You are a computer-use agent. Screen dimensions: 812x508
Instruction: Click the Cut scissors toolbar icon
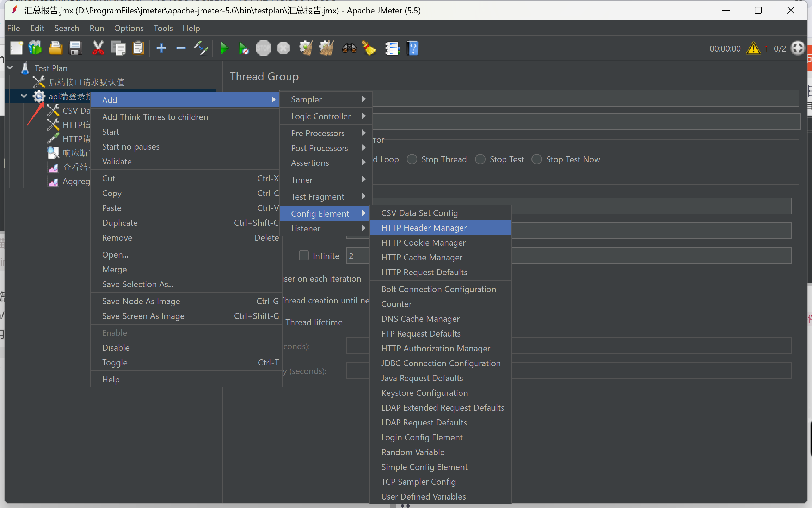pos(98,48)
